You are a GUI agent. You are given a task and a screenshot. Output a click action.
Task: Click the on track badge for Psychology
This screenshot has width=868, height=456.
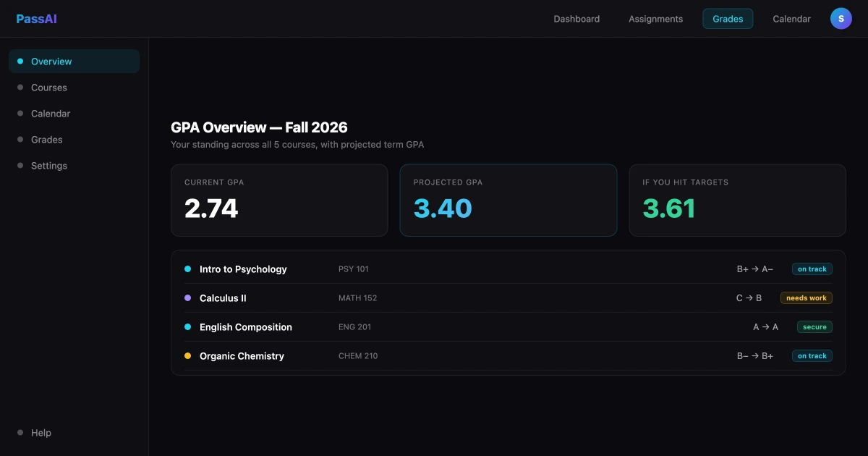tap(812, 269)
